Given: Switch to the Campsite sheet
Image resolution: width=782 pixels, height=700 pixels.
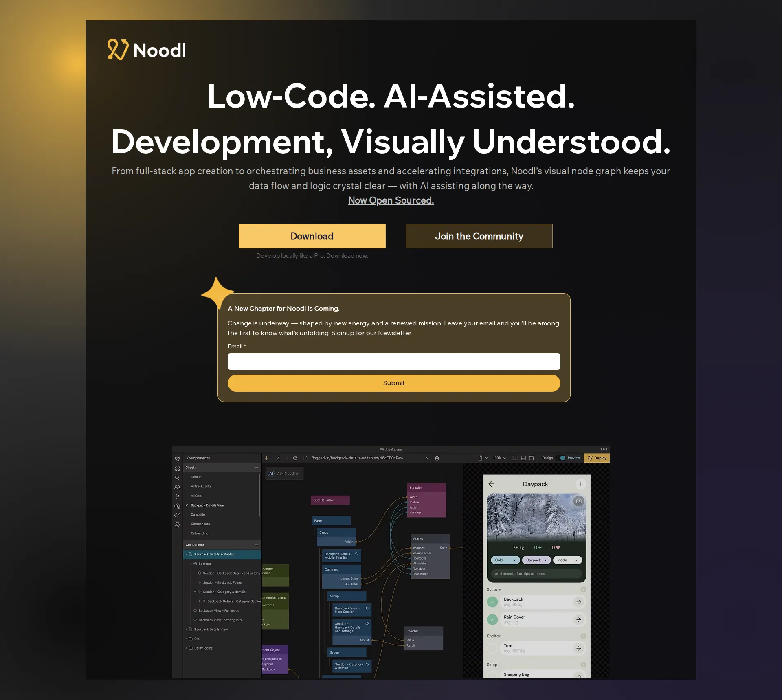Looking at the screenshot, I should tap(198, 514).
